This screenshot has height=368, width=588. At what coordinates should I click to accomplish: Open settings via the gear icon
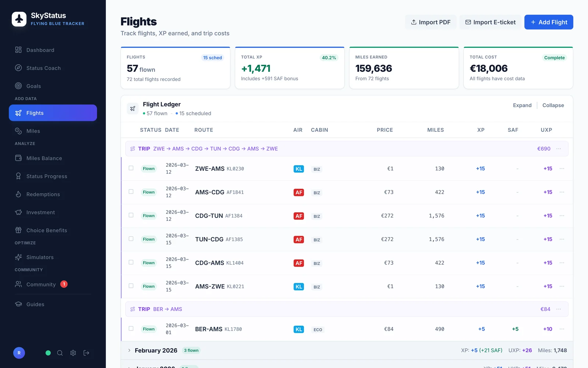coord(73,353)
